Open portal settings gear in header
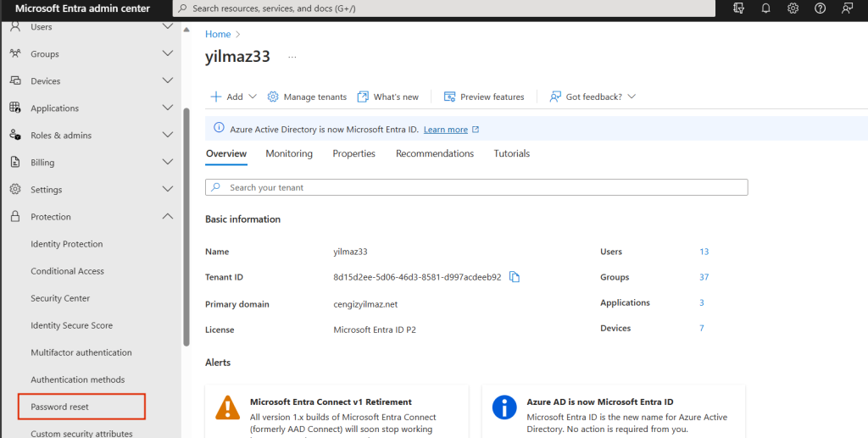868x438 pixels. pos(793,8)
